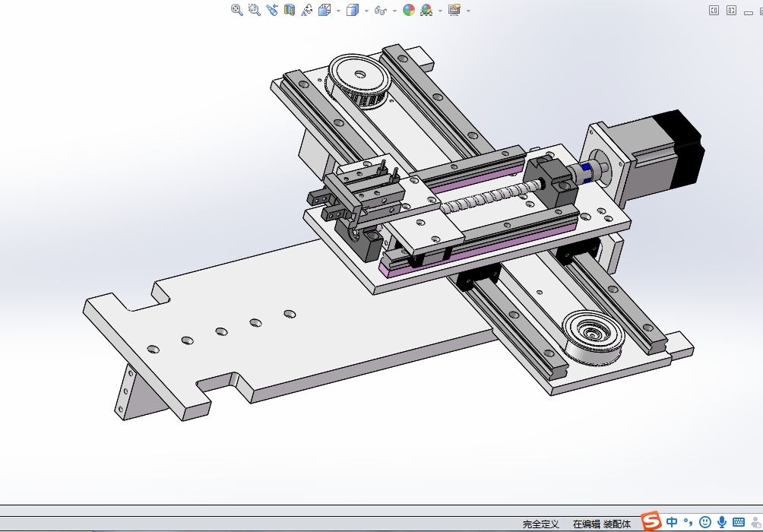Toggle Sogou punctuation mode
Screen dimensions: 763x532
(689, 522)
